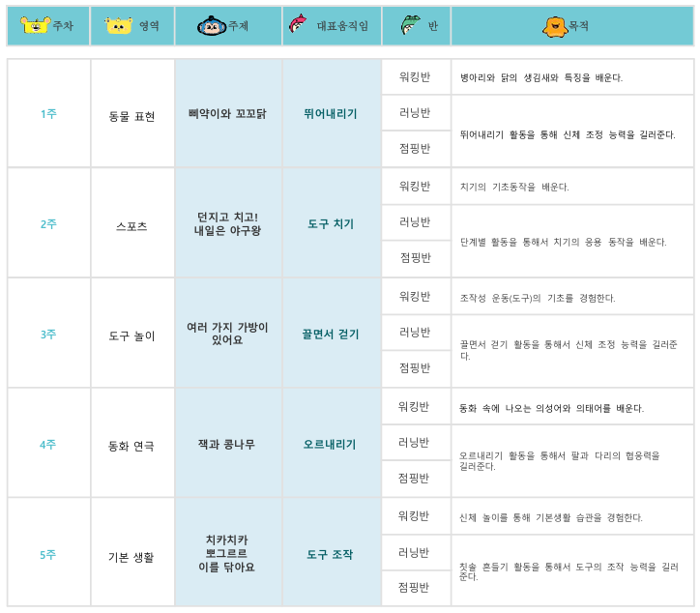700x613 pixels.
Task: Click the green creature icon beside 반
Action: tap(410, 25)
